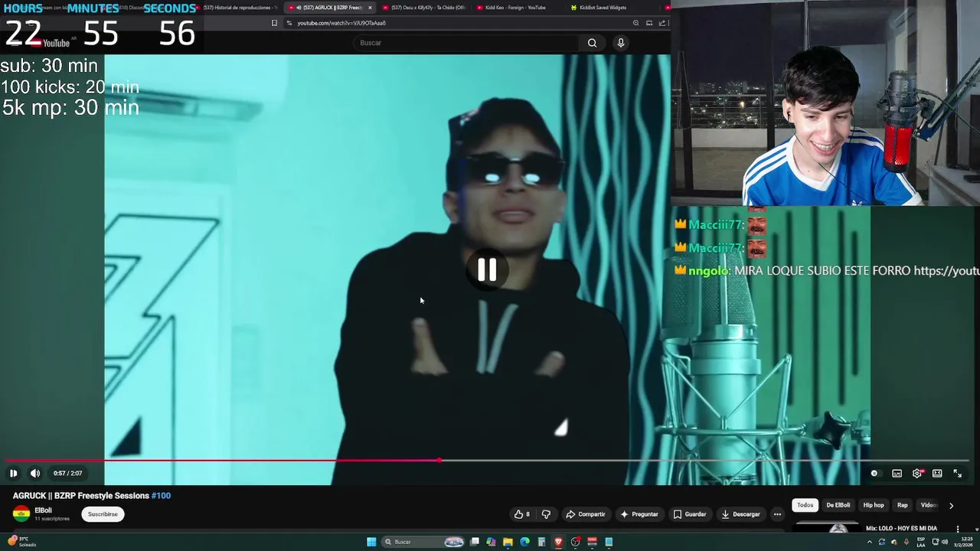Image resolution: width=980 pixels, height=551 pixels.
Task: Show hidden system tray icons
Action: point(869,542)
